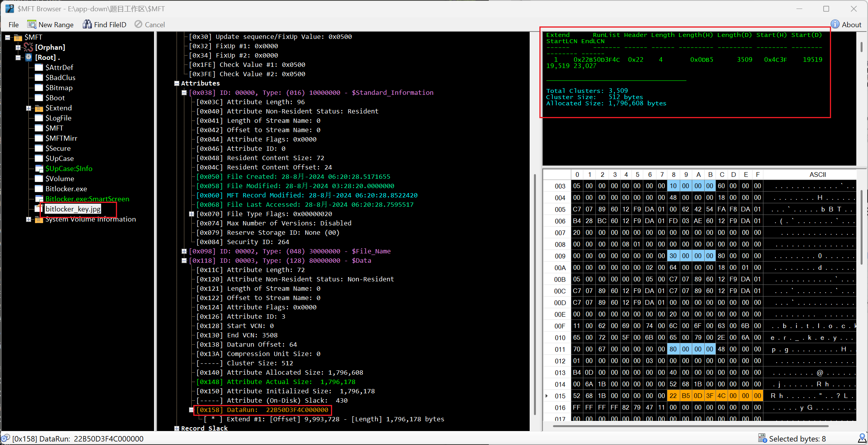Collapse the $MFT root tree node
This screenshot has height=445, width=868.
pyautogui.click(x=7, y=37)
